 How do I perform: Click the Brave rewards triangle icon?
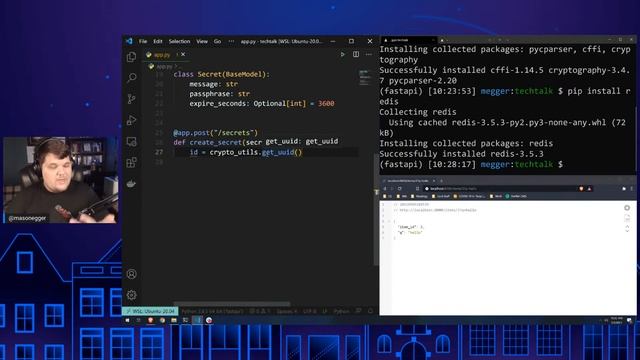[589, 189]
